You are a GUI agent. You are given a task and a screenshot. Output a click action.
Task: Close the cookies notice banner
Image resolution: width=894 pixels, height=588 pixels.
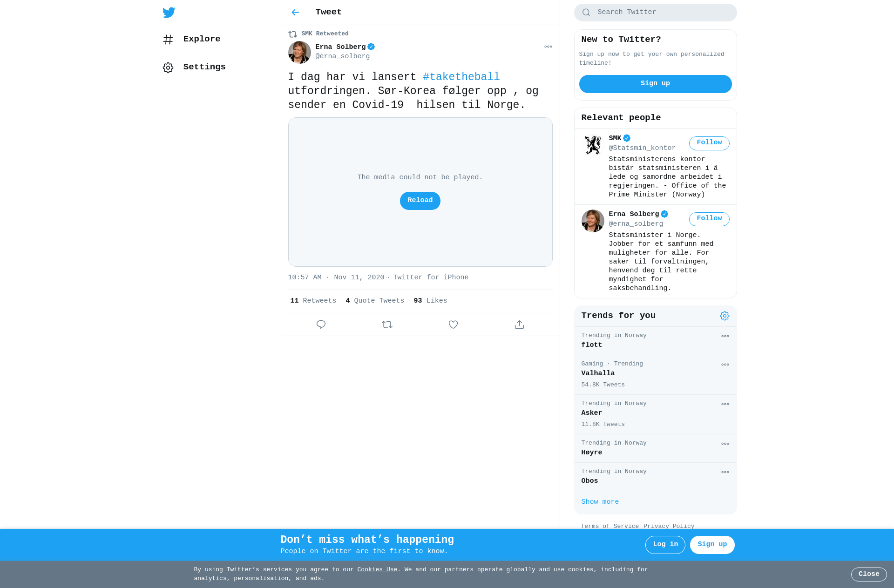(x=869, y=574)
